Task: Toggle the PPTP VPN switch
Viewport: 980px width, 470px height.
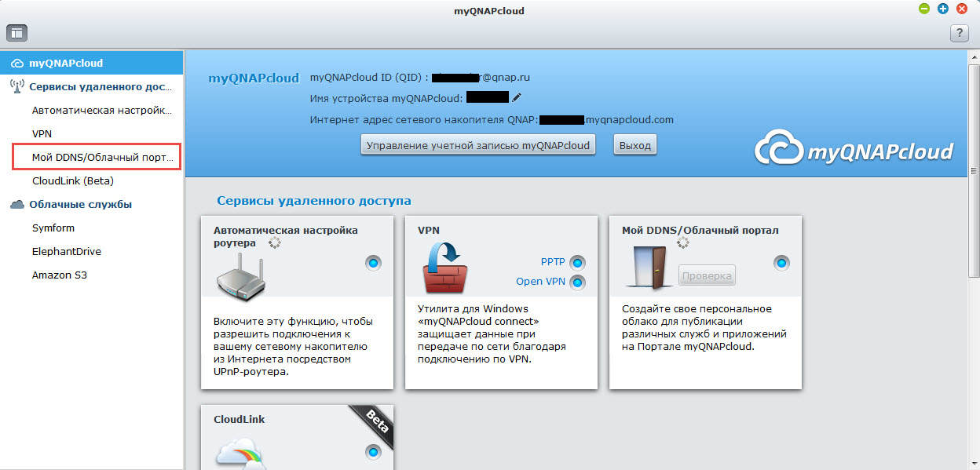Action: click(578, 262)
